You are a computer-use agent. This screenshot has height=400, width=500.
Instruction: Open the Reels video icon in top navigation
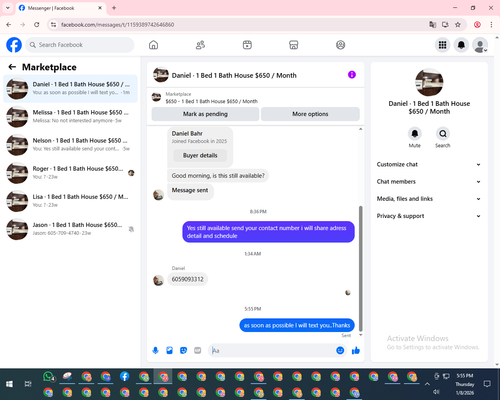(247, 45)
